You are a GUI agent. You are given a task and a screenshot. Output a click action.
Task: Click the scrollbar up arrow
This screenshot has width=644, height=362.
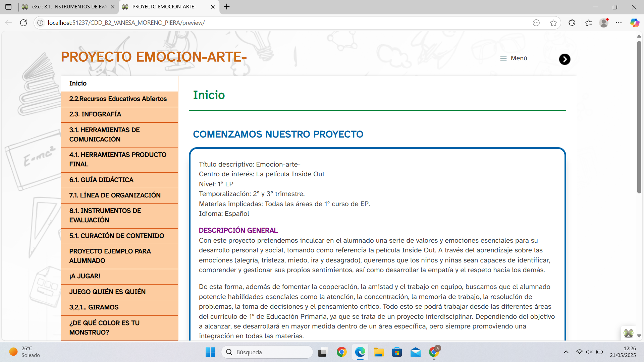click(x=639, y=36)
